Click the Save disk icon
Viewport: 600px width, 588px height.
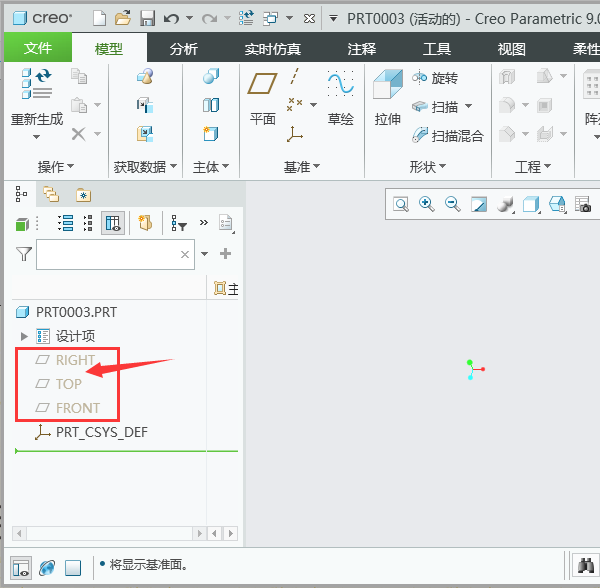point(147,18)
